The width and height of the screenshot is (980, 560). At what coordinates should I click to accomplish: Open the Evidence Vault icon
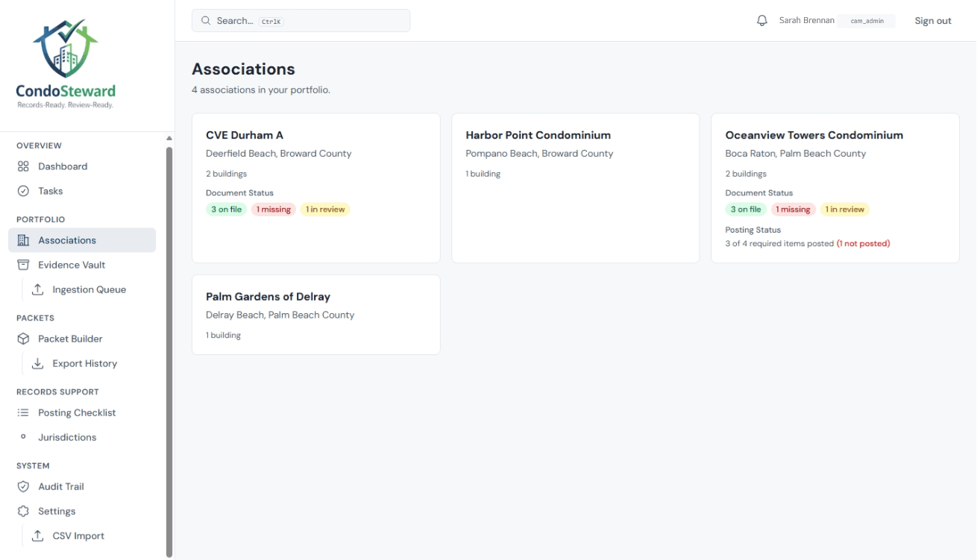[x=23, y=265]
